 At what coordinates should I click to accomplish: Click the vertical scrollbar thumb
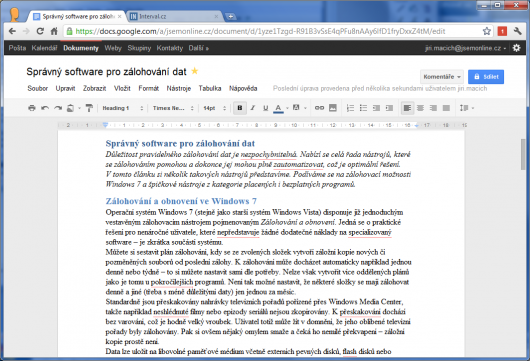[x=524, y=155]
